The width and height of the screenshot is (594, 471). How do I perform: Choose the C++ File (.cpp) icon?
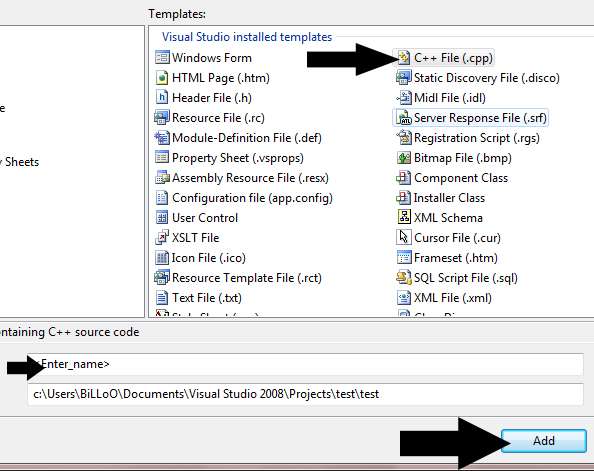404,58
